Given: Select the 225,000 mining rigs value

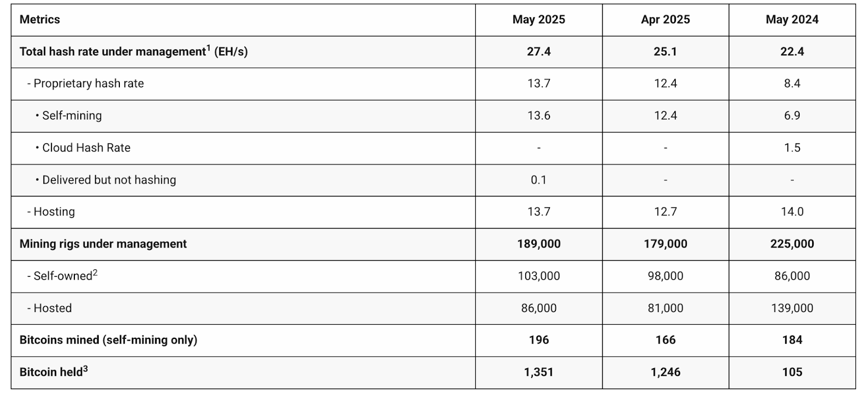Looking at the screenshot, I should pos(792,244).
